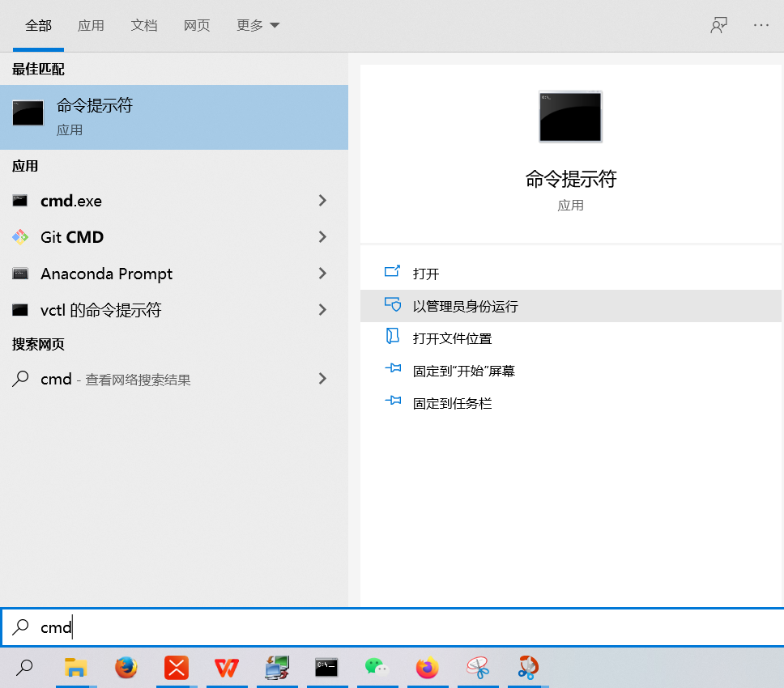Click the taskbar search magnifier icon
The width and height of the screenshot is (784, 688).
[24, 668]
